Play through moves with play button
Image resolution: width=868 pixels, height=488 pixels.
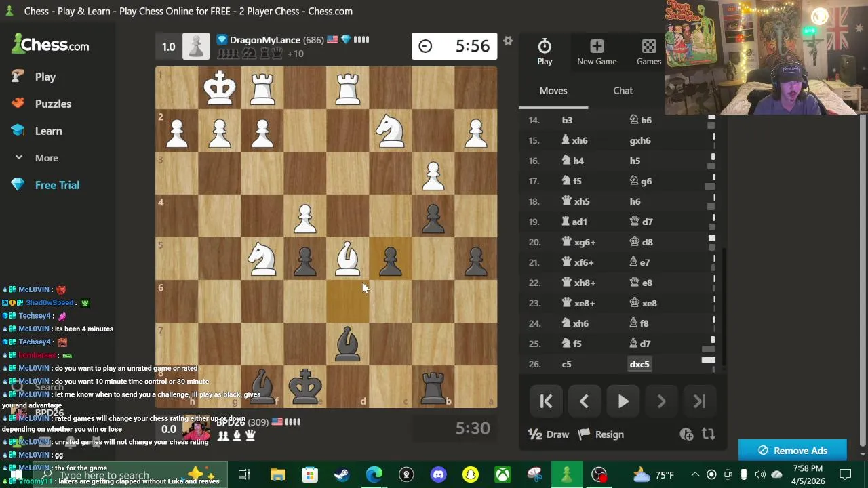[x=623, y=401]
